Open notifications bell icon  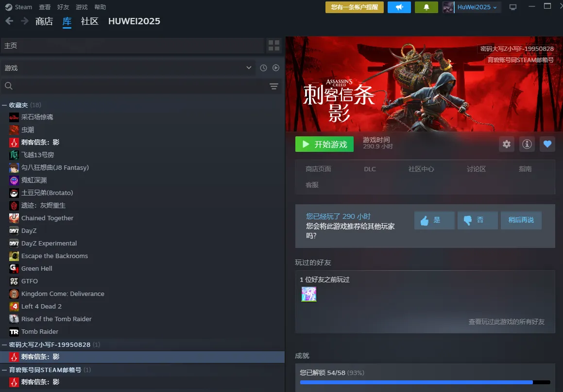click(x=427, y=7)
